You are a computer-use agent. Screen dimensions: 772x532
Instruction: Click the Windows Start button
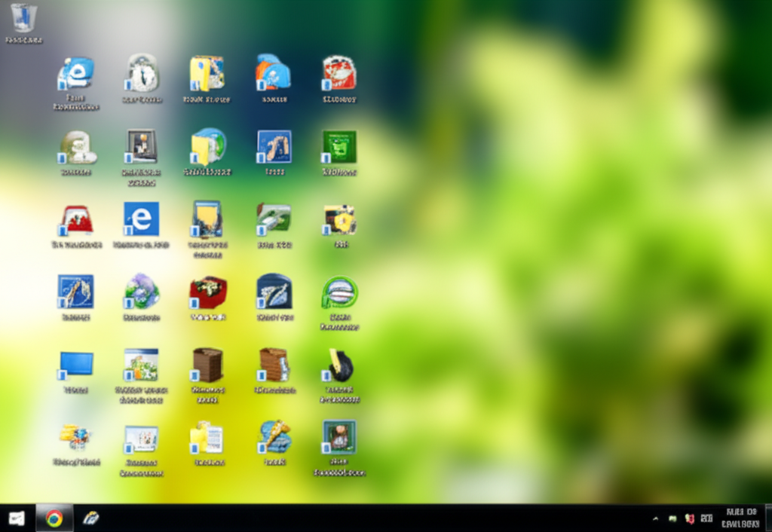[x=17, y=518]
